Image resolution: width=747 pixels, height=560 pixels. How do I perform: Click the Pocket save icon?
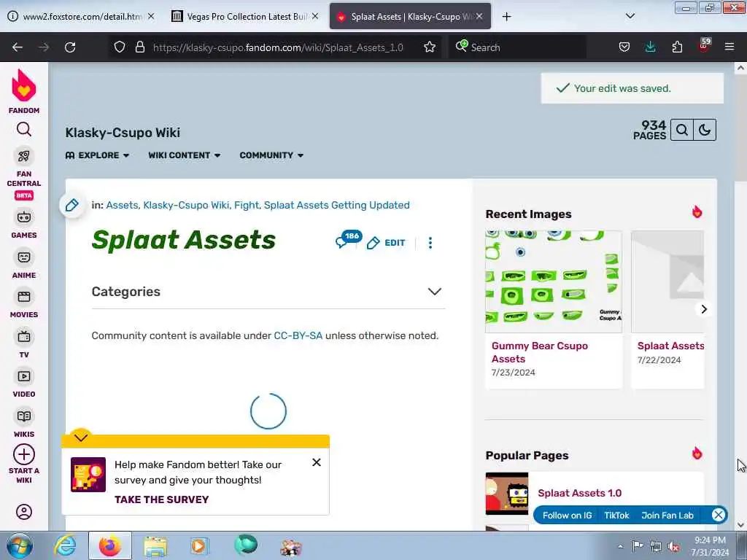point(624,47)
